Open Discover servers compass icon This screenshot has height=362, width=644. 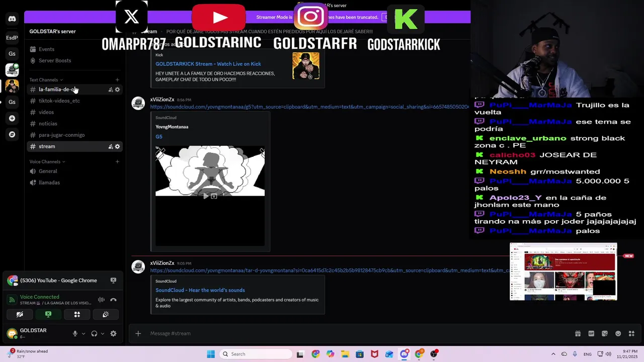(12, 134)
